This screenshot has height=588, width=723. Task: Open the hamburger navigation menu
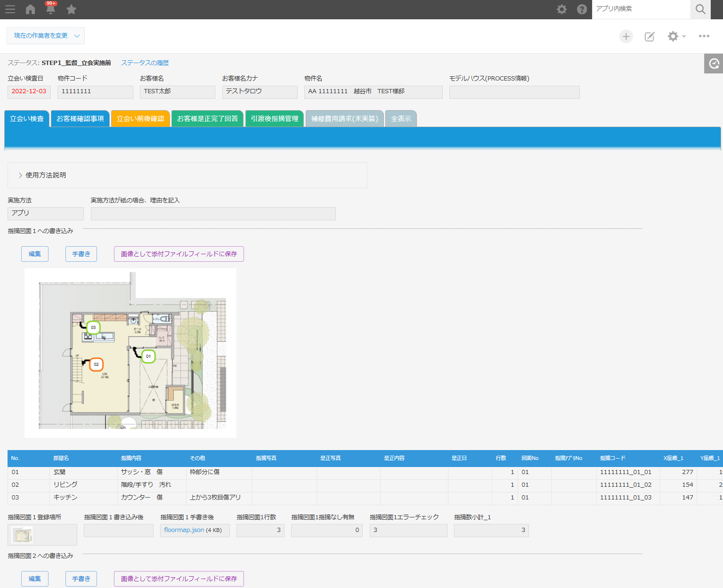[10, 9]
